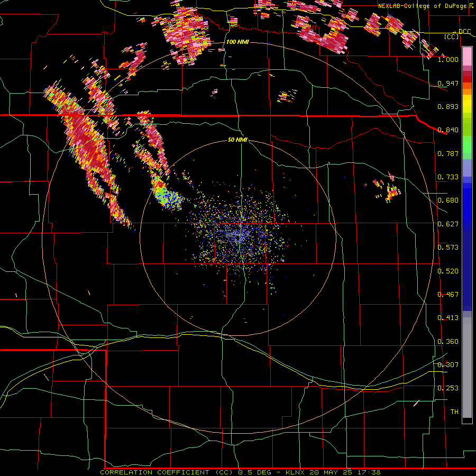Click the 0.627 value on the color scale
Screen dimensions: 476x476
point(448,224)
